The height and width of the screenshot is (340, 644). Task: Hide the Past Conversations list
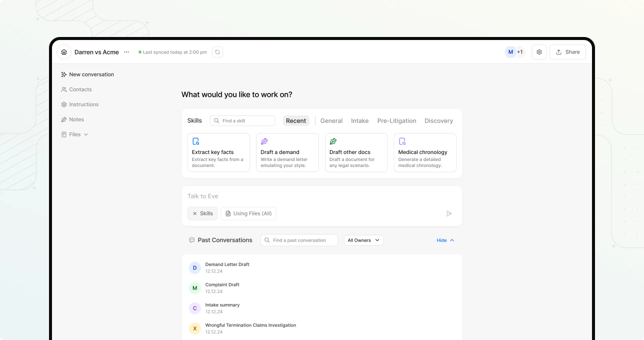[445, 240]
